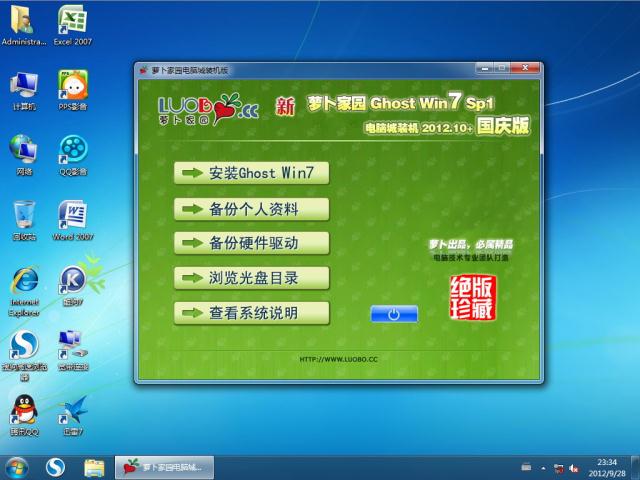
Task: Minimize the 萝卜家园 installer window
Action: click(x=485, y=68)
